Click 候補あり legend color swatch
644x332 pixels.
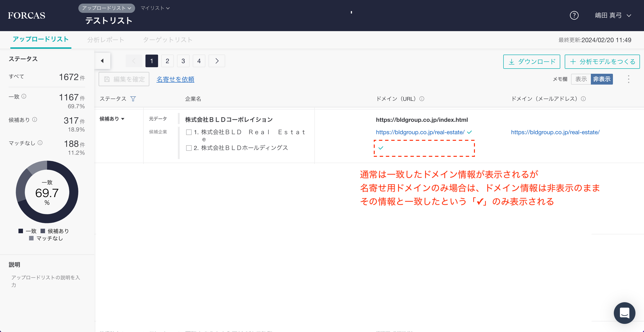(43, 231)
